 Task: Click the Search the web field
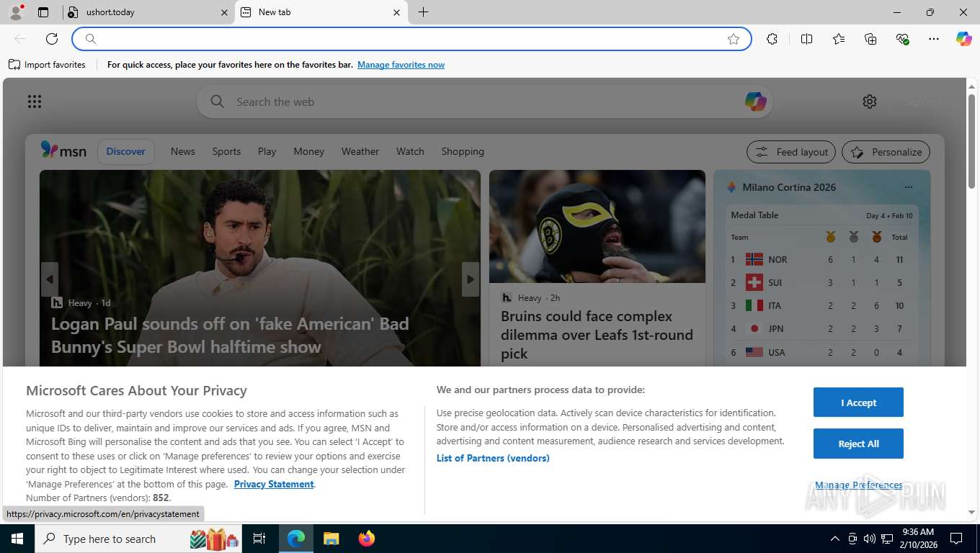pyautogui.click(x=484, y=102)
